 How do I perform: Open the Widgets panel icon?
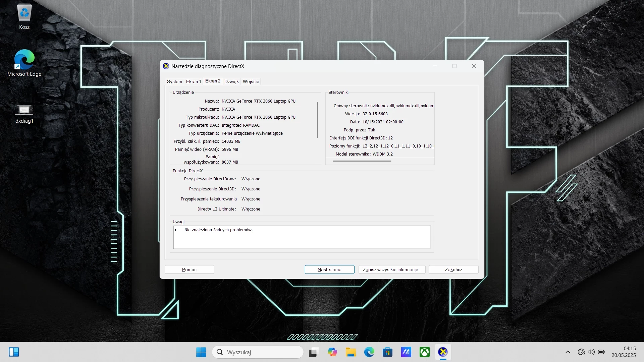(14, 352)
